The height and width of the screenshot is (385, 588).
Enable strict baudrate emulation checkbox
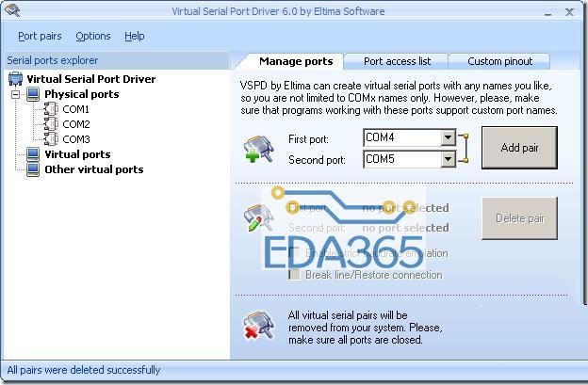294,253
